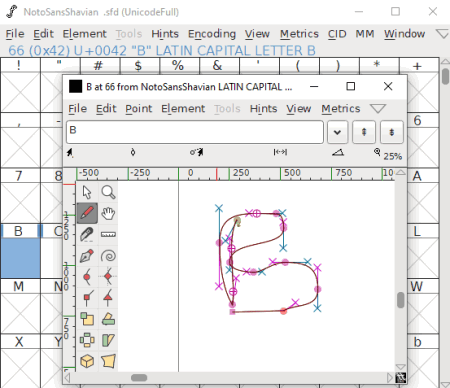
Task: Click the FontForge icon in title bar
Action: (x=12, y=12)
